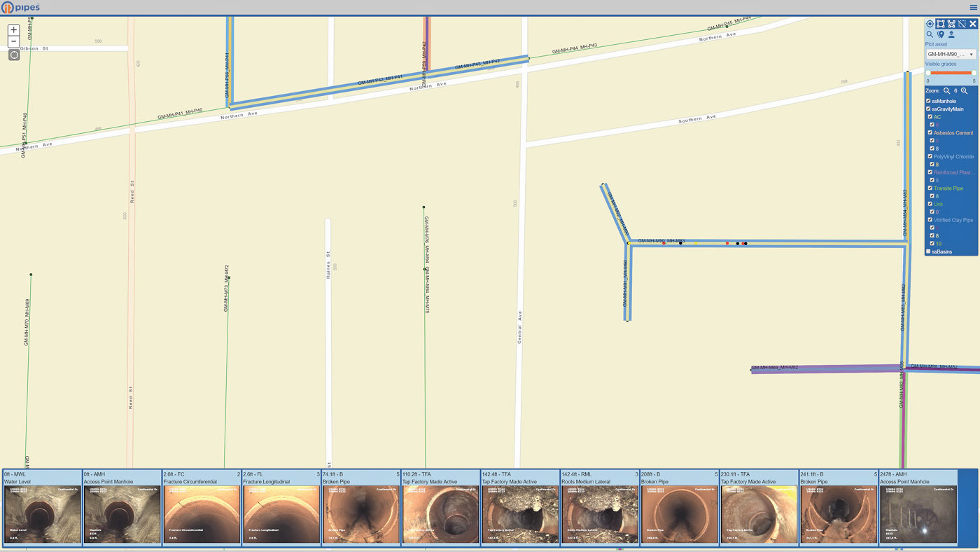Toggle the ssGravityMain layer checkbox
980x552 pixels.
coord(929,109)
